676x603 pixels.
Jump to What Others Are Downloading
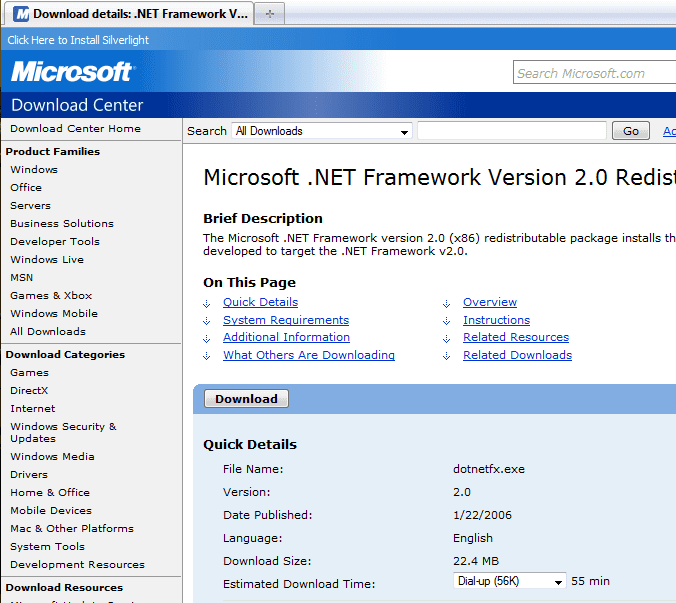[x=309, y=355]
